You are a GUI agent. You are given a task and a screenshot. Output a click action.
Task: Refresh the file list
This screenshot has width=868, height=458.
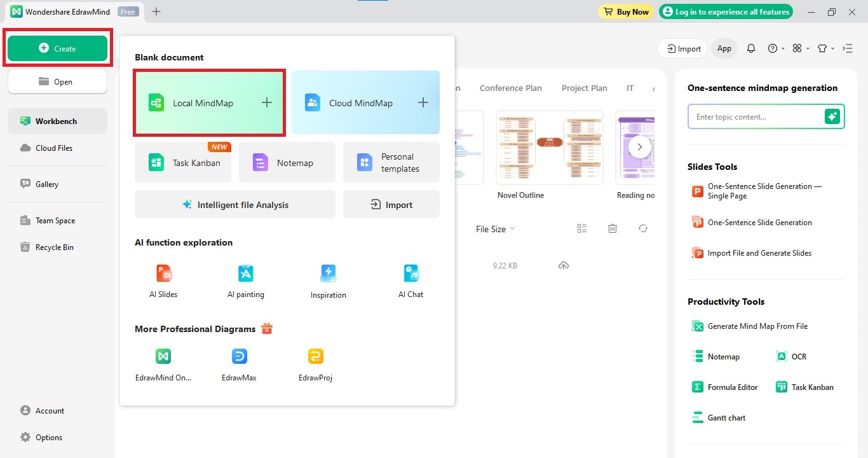point(643,228)
